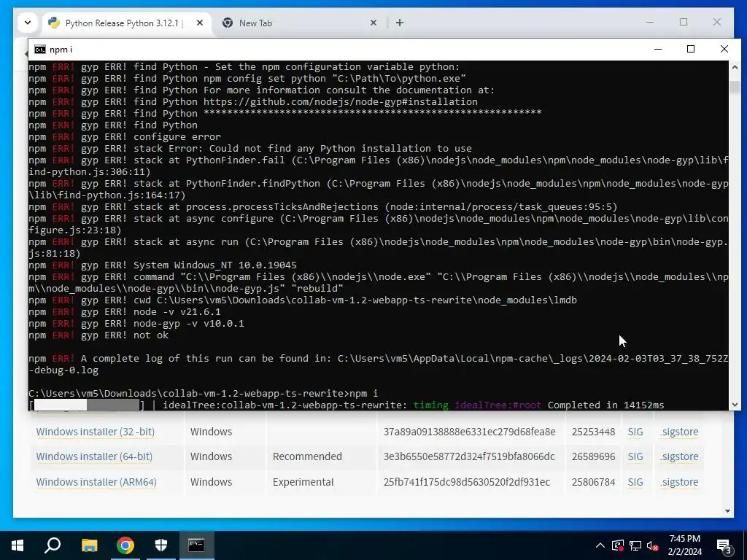747x560 pixels.
Task: Close the New Tab tab
Action: tap(373, 23)
